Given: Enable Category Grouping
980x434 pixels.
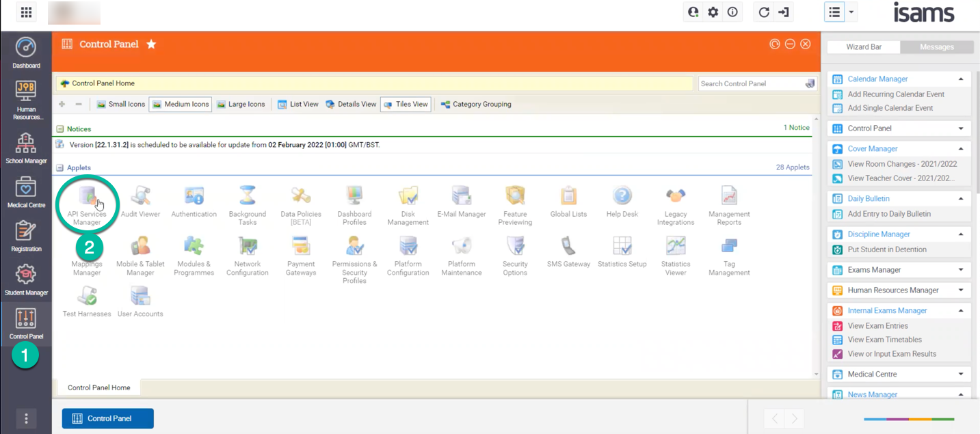Looking at the screenshot, I should [x=475, y=105].
